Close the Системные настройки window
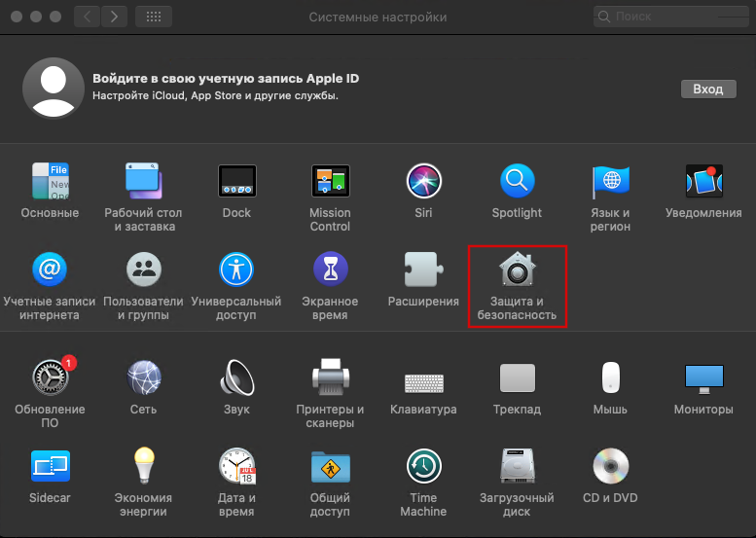 click(x=17, y=17)
